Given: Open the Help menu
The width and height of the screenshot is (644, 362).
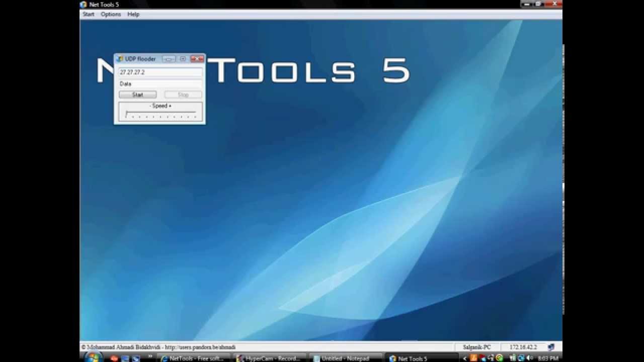Looking at the screenshot, I should point(133,14).
